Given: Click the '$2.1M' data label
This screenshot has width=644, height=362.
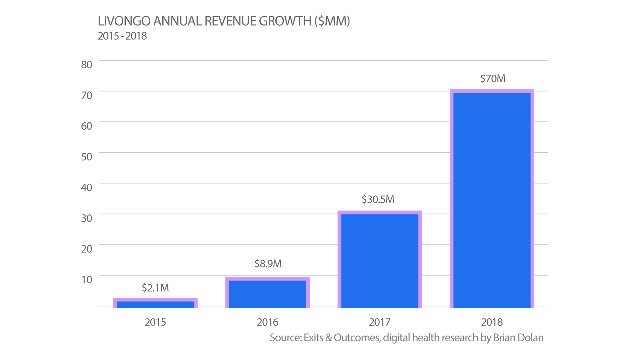Looking at the screenshot, I should coord(155,288).
